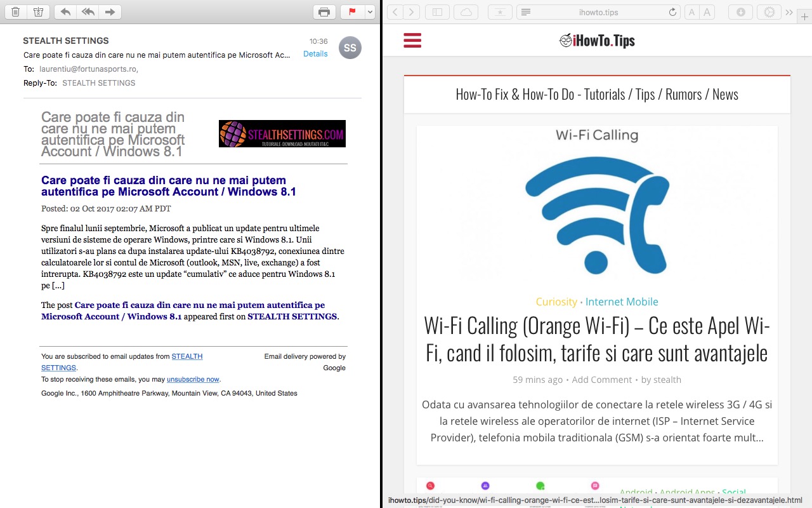Click the article excerpt starting 'Odata cu avansarea'
The image size is (812, 508).
(x=597, y=421)
